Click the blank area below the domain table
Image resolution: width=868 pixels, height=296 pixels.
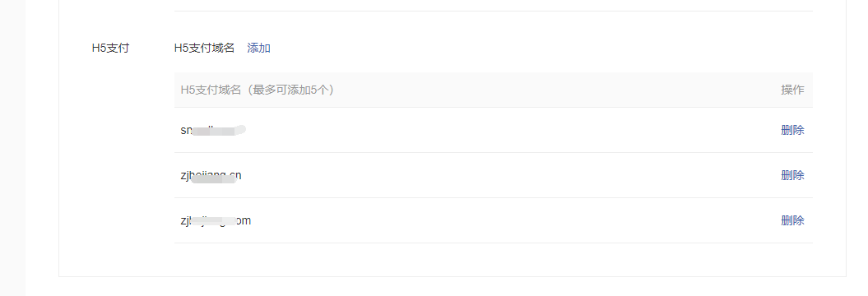[493, 259]
